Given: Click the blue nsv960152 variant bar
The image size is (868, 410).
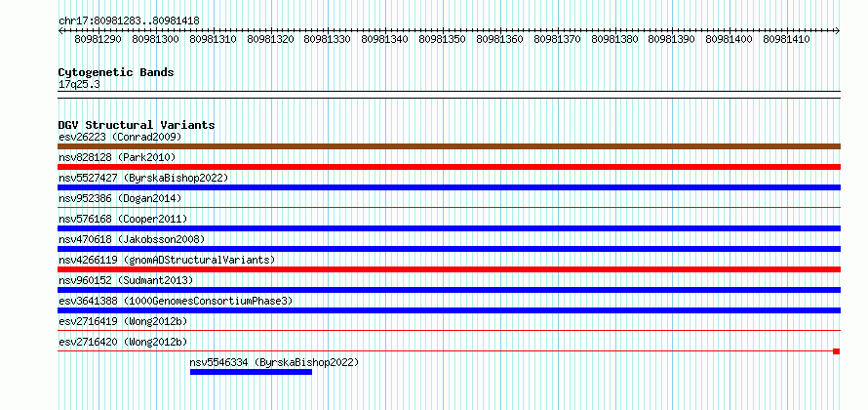Looking at the screenshot, I should [x=449, y=290].
